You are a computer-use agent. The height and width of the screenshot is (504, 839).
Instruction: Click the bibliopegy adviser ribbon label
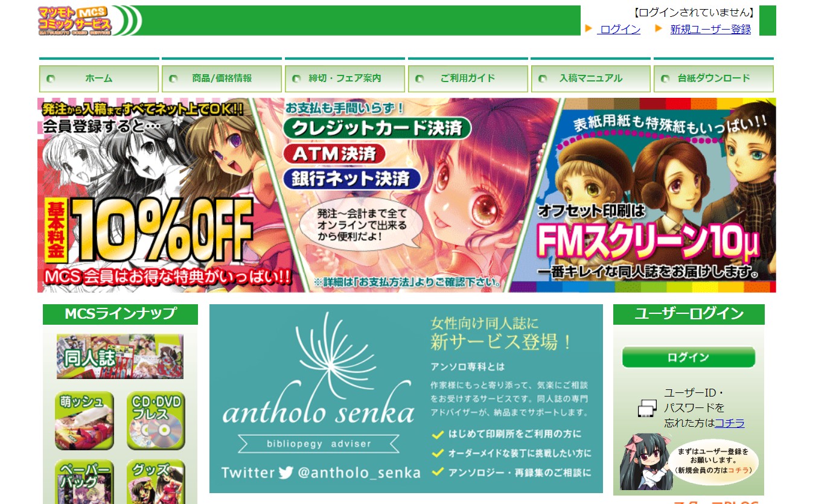coord(319,444)
